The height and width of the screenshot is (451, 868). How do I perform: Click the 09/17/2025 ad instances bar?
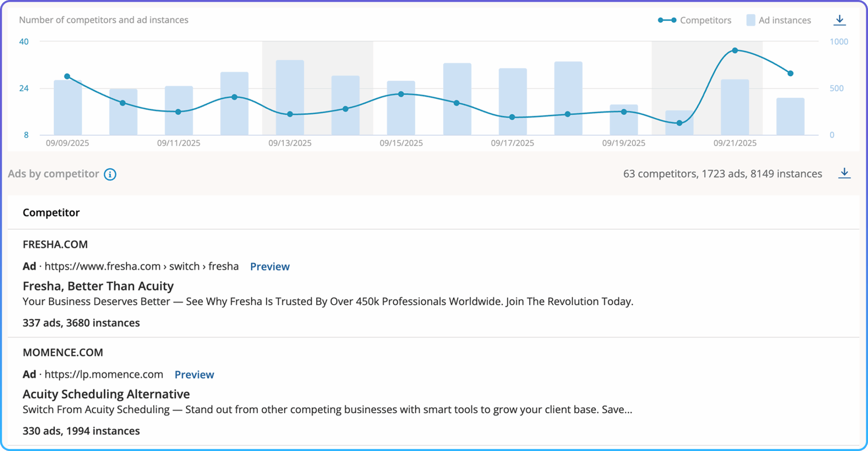(512, 102)
